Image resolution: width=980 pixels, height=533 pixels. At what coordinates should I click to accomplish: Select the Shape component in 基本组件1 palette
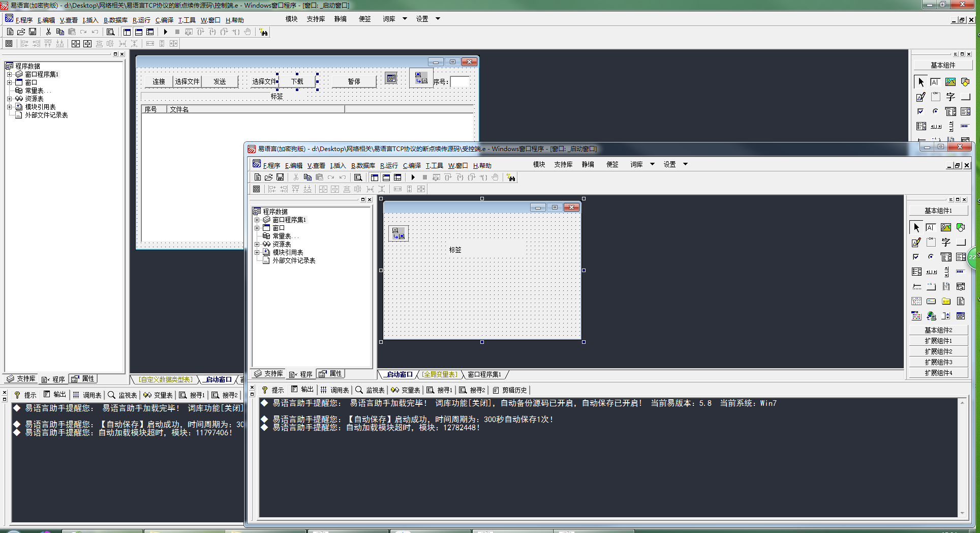click(961, 227)
